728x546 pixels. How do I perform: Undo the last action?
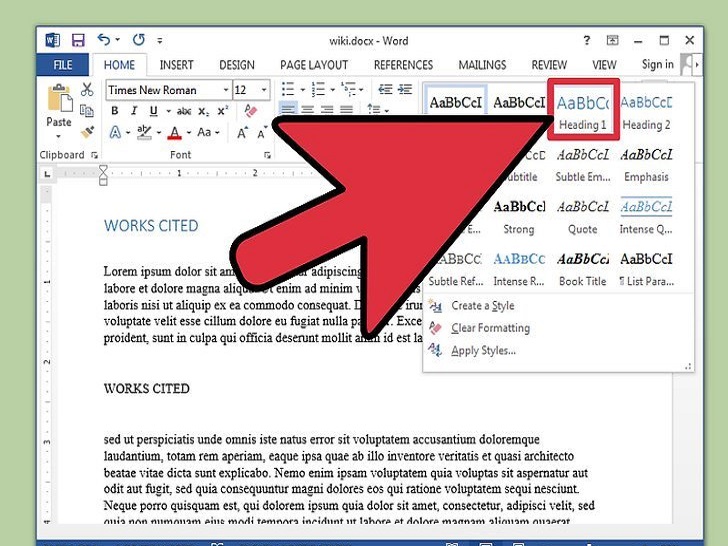[104, 40]
